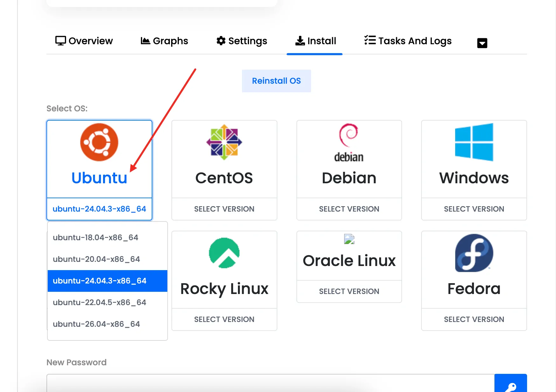Click the CentOS logo icon
Screen dimensions: 556x392
click(224, 142)
